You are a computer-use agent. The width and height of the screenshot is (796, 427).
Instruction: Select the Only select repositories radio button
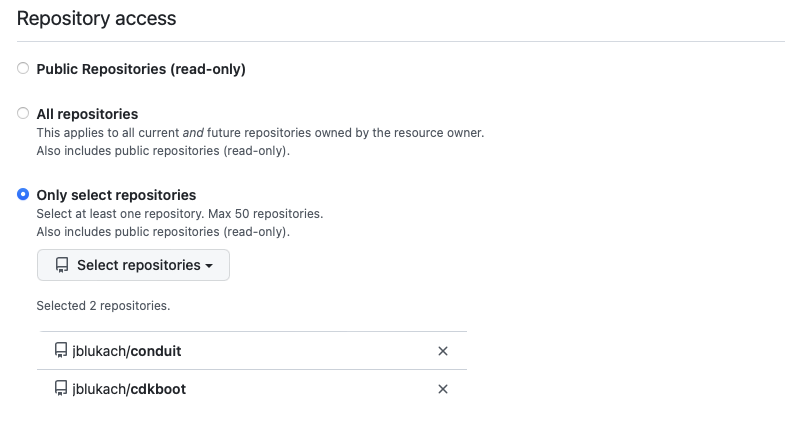coord(23,195)
